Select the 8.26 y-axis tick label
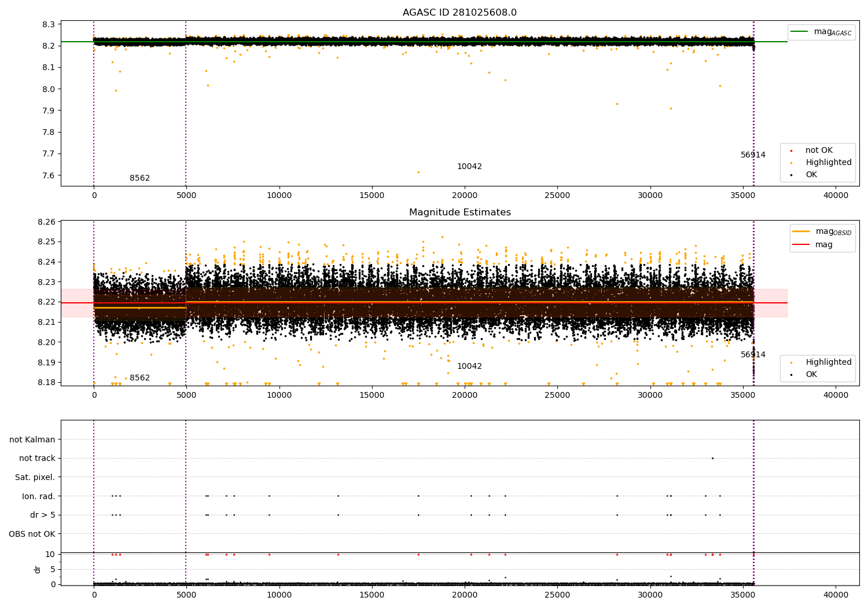This screenshot has height=608, width=868. point(47,222)
